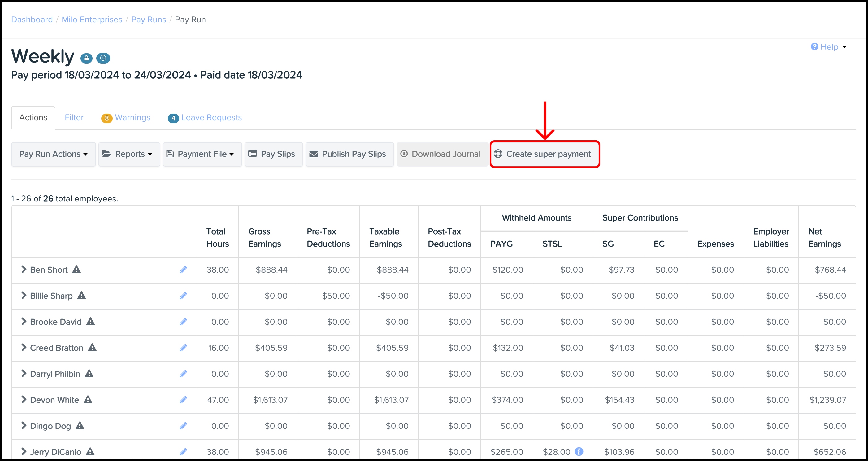Expand Brooke David's pay details
The height and width of the screenshot is (461, 868).
click(x=23, y=322)
